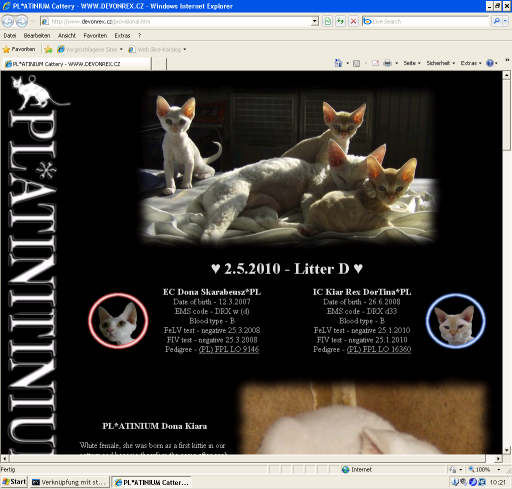Click the heading 'PL*ATINIUM Dona Kiara'
This screenshot has width=512, height=489.
(x=155, y=426)
